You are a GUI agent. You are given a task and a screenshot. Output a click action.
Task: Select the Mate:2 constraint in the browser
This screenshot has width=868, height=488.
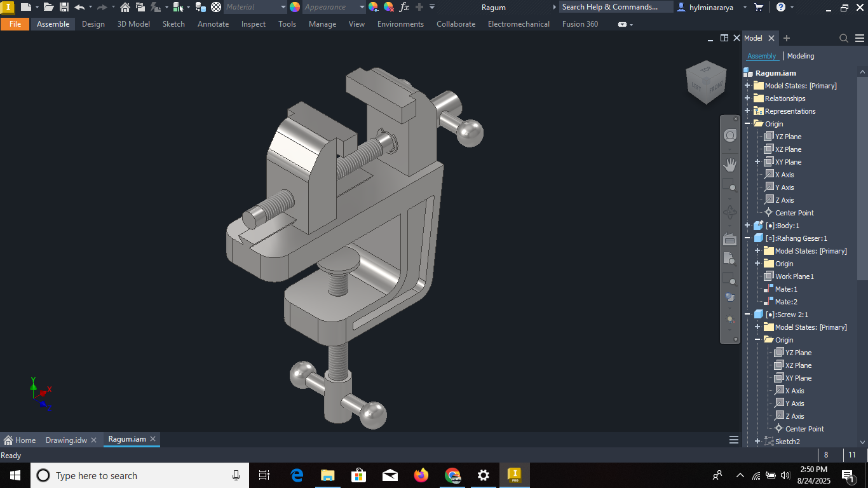click(x=785, y=302)
